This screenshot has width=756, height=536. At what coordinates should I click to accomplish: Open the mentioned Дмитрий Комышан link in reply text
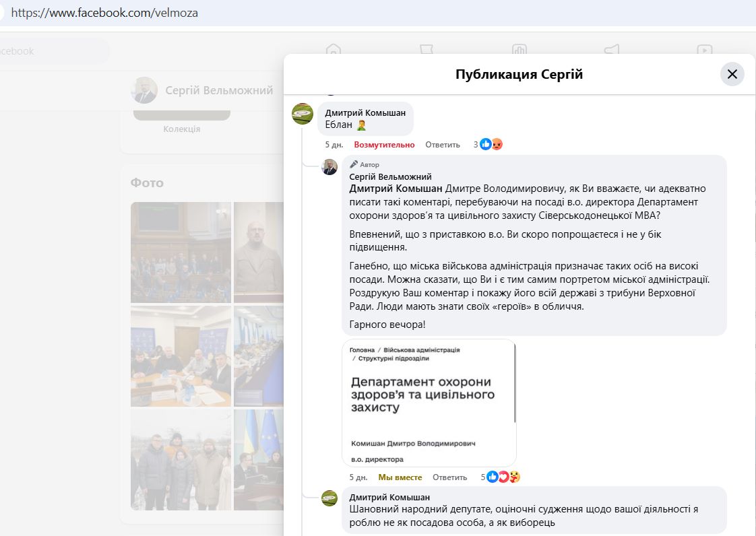[396, 189]
